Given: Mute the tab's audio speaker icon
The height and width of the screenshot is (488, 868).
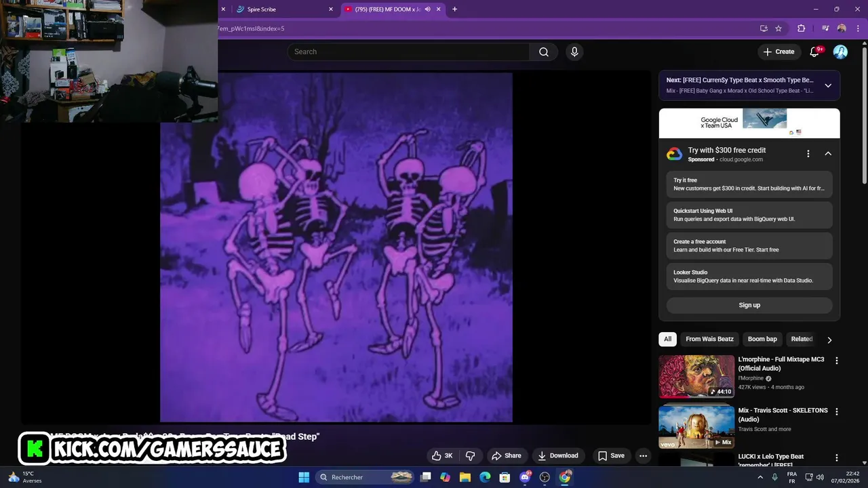Looking at the screenshot, I should [x=427, y=9].
